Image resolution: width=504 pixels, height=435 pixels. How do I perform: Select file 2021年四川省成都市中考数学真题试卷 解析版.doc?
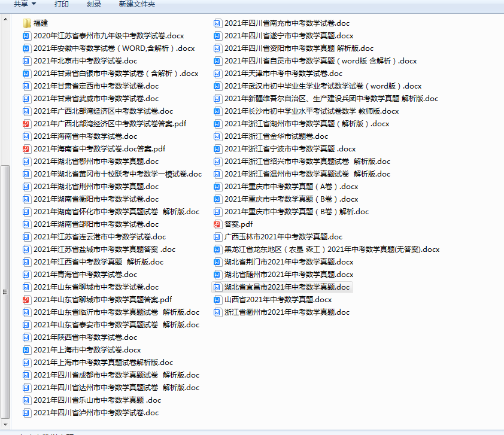click(x=111, y=375)
